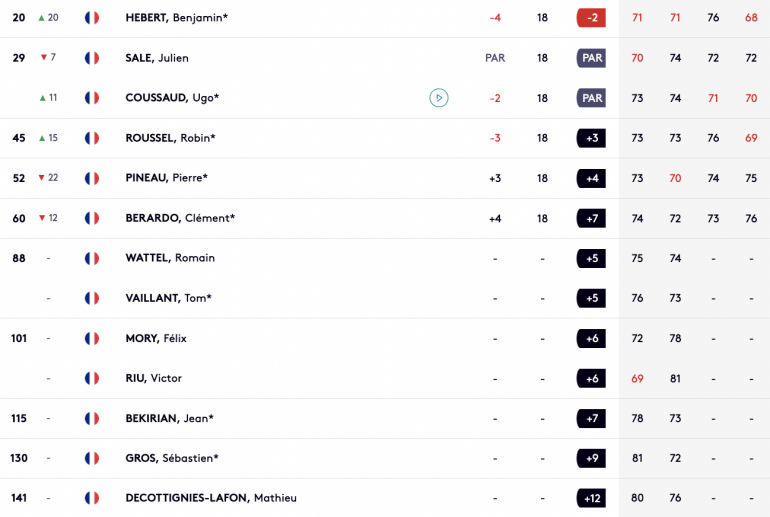The height and width of the screenshot is (517, 770).
Task: Open COUSSAUD, Ugo player page
Action: coord(172,98)
